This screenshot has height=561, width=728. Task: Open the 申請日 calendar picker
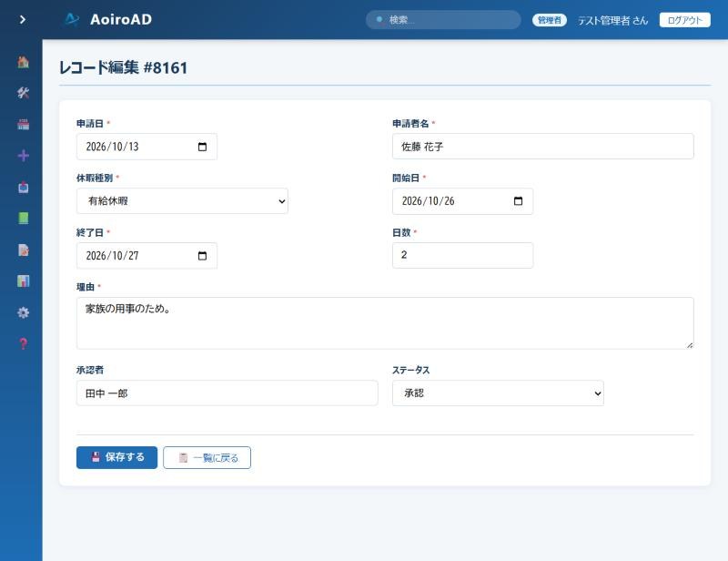click(202, 147)
